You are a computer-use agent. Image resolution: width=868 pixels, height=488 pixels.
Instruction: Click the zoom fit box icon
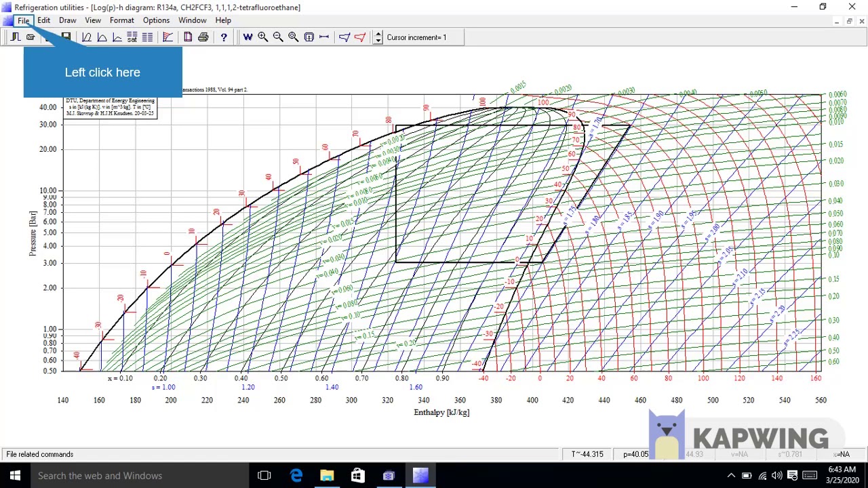309,37
